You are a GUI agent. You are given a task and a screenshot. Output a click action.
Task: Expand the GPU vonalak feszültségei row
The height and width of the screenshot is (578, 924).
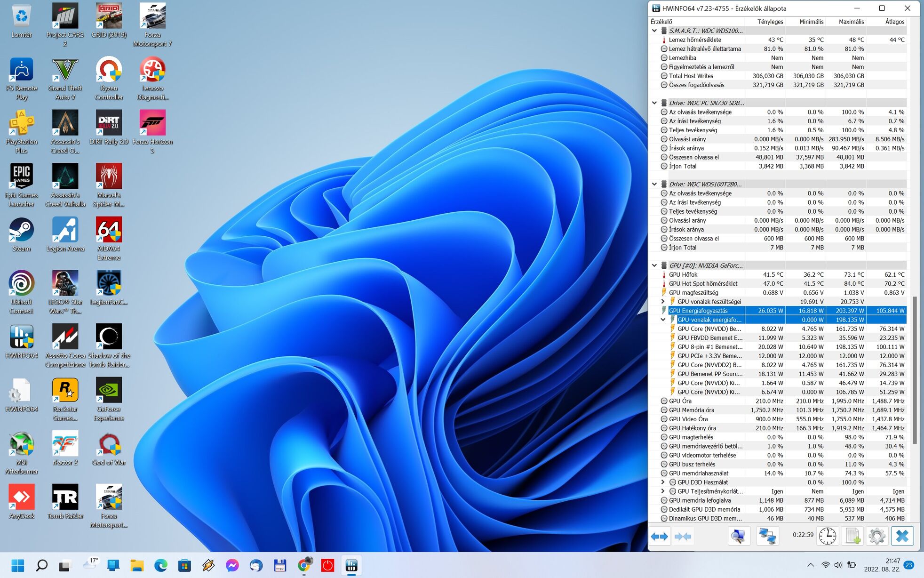[x=663, y=302]
